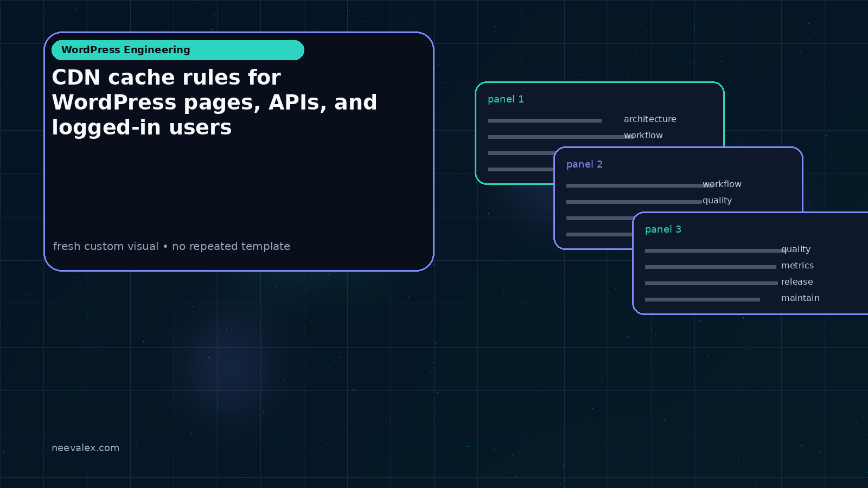This screenshot has width=868, height=488.
Task: Select the 'panel 2' title
Action: pos(584,164)
